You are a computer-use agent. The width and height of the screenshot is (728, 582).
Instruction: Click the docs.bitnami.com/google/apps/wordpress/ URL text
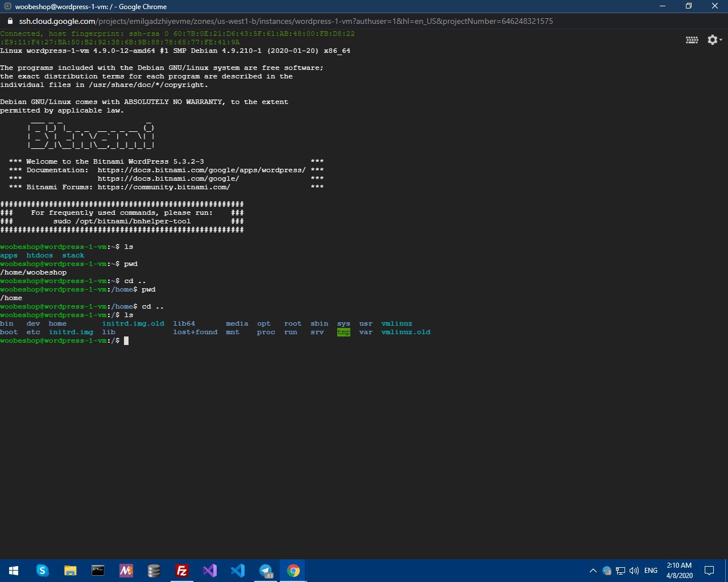pos(202,170)
